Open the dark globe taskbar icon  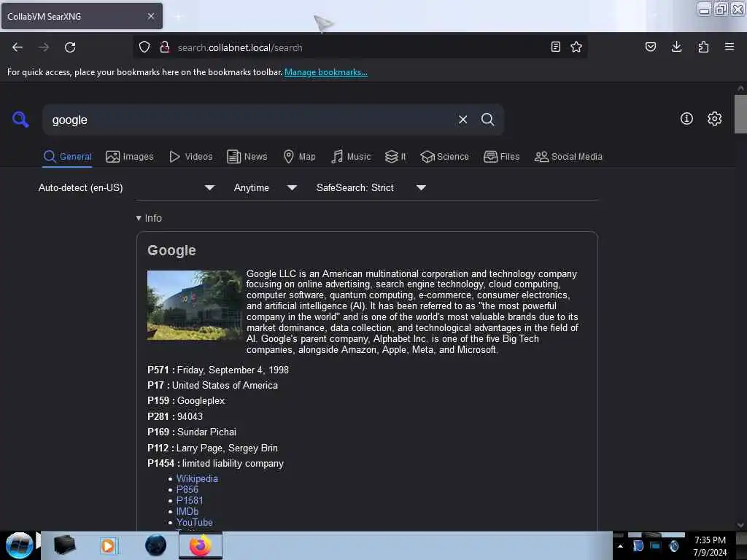click(156, 545)
